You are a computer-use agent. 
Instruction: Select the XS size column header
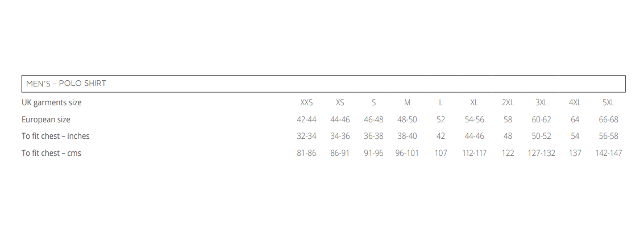pos(340,102)
